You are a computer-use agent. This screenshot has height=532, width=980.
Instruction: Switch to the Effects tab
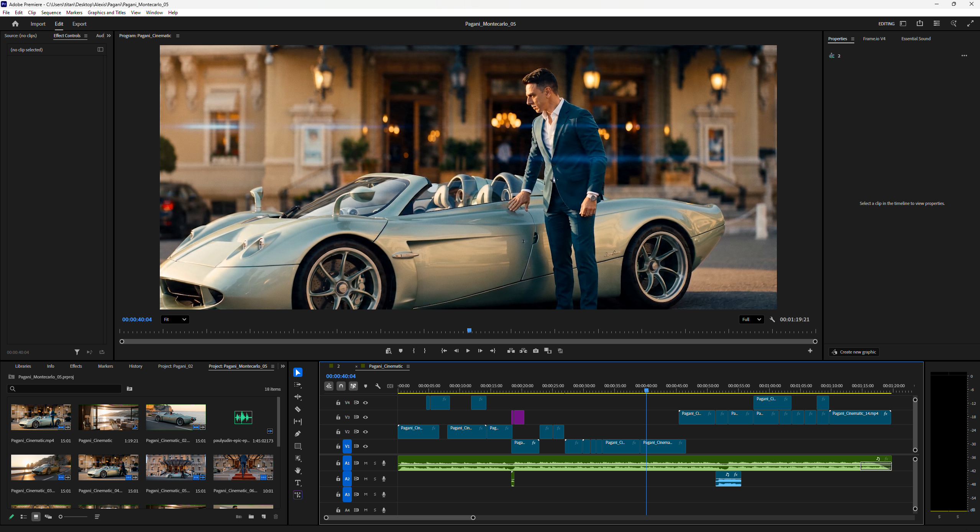[x=76, y=366]
